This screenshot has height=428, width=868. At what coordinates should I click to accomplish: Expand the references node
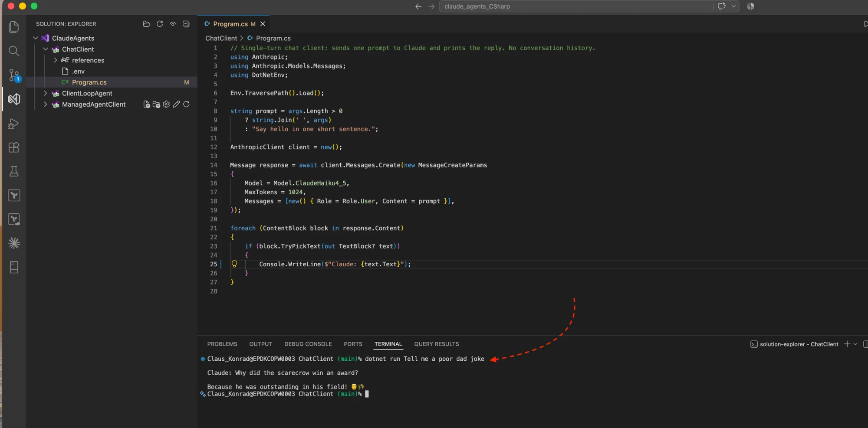55,60
